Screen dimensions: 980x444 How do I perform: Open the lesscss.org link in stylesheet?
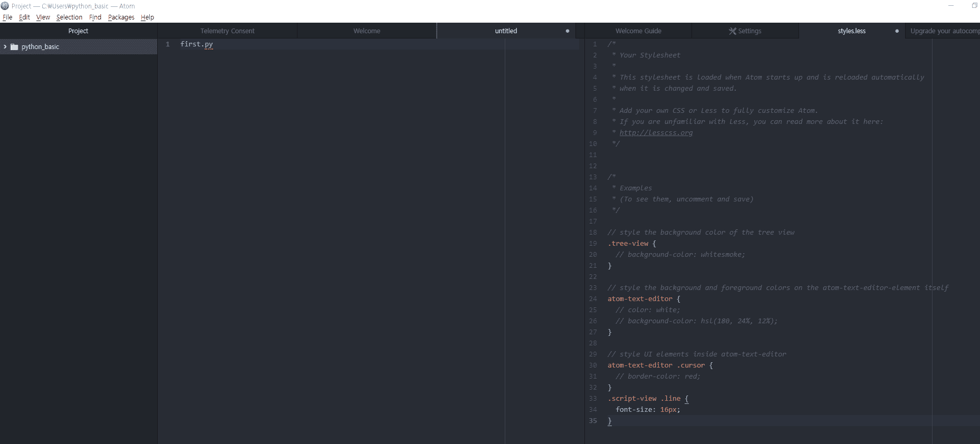click(x=656, y=133)
